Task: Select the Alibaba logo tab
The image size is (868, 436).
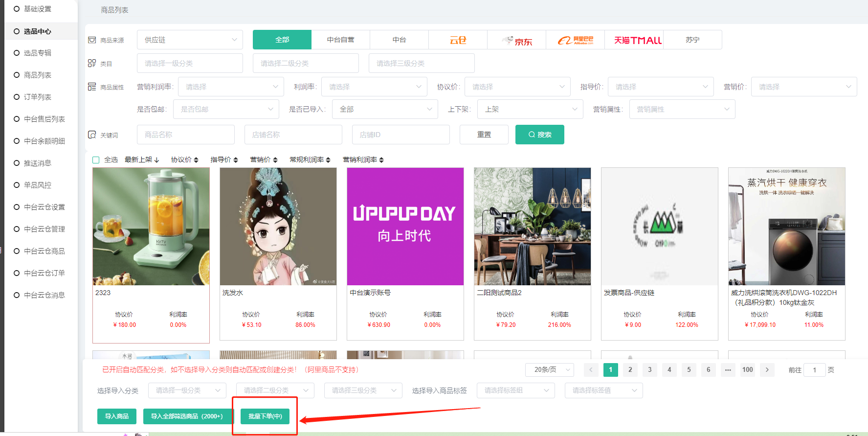Action: click(x=576, y=40)
